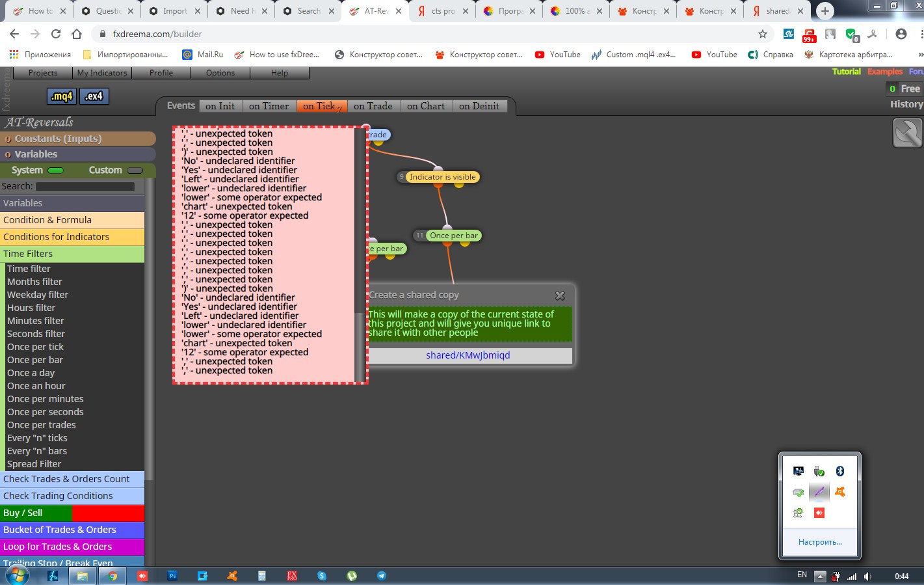Expand Loop for Trades & Orders category
Screen dimensions: 924x585
(x=72, y=547)
